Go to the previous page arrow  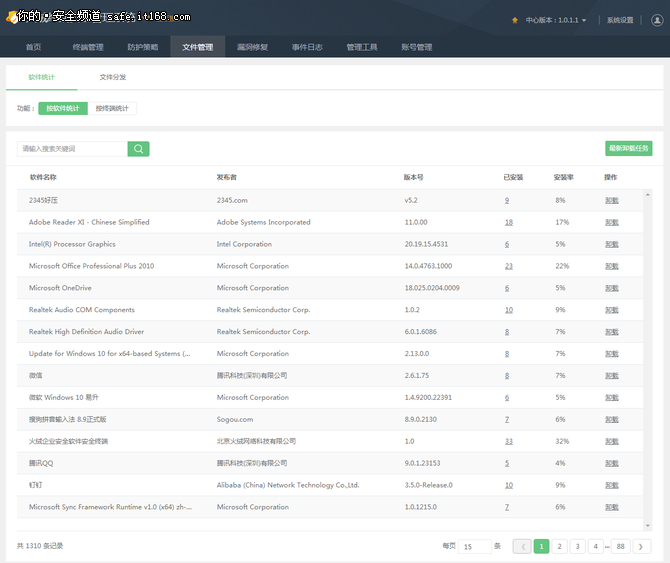pyautogui.click(x=522, y=546)
